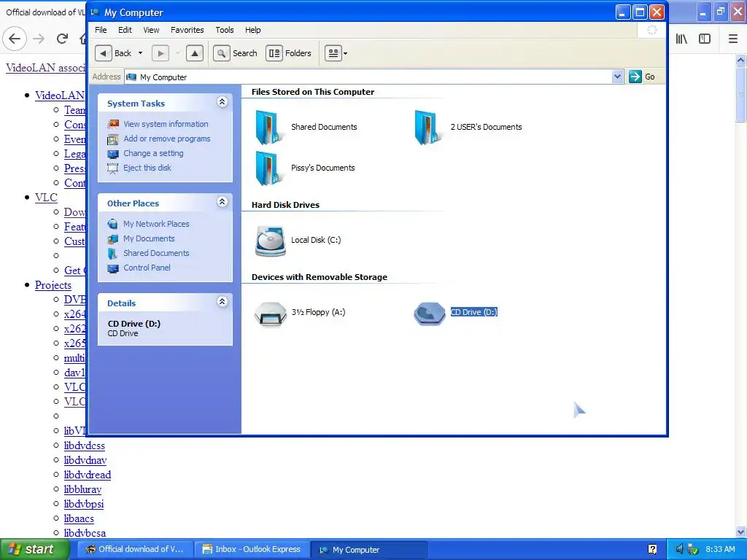
Task: Click the Projects link in browser
Action: click(53, 285)
